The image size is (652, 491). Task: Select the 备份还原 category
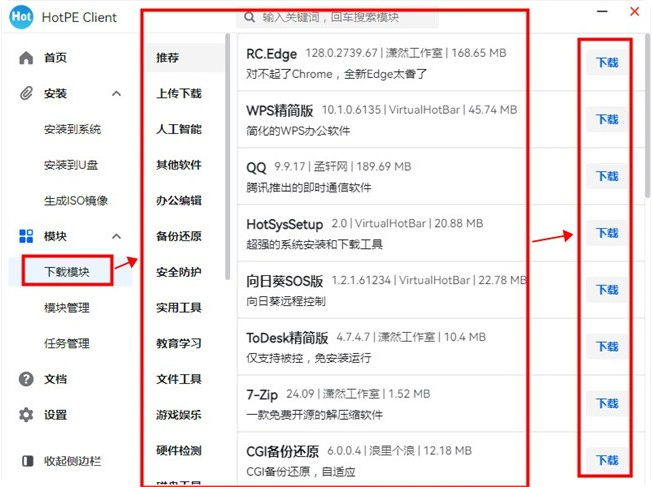[179, 236]
